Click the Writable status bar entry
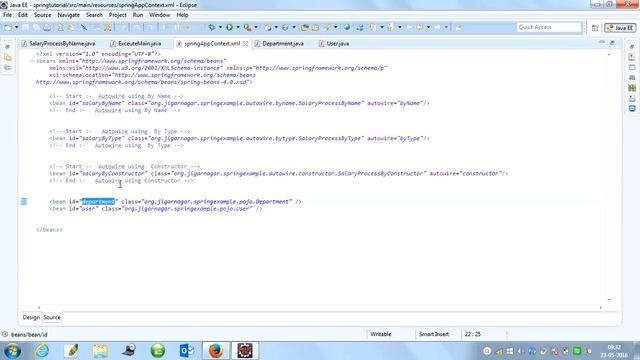 (x=380, y=334)
